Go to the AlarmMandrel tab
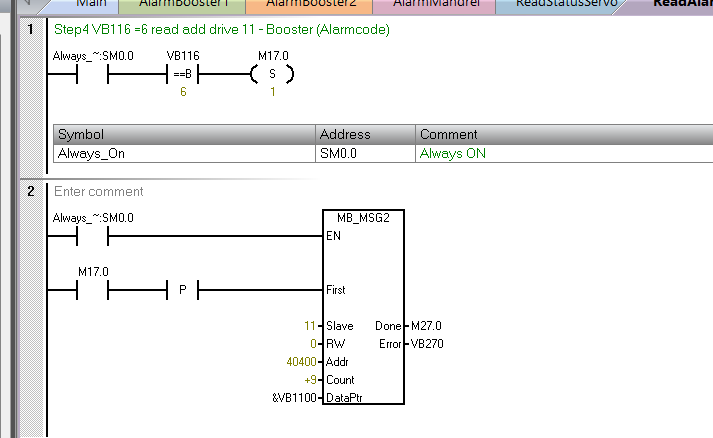Viewport: 713px width, 438px height. point(435,4)
